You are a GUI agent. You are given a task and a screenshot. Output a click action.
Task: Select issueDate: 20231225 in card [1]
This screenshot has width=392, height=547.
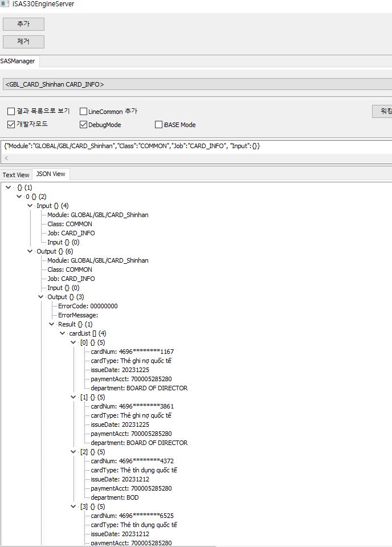click(120, 424)
